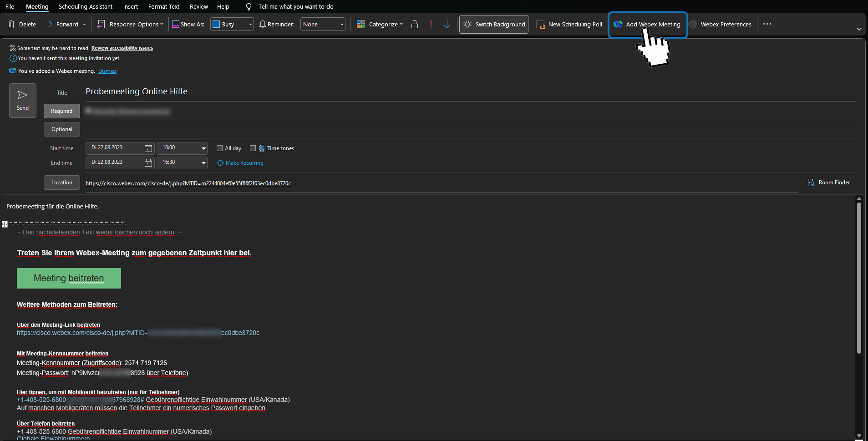
Task: Expand the 16:00 start time dropdown
Action: click(x=203, y=148)
